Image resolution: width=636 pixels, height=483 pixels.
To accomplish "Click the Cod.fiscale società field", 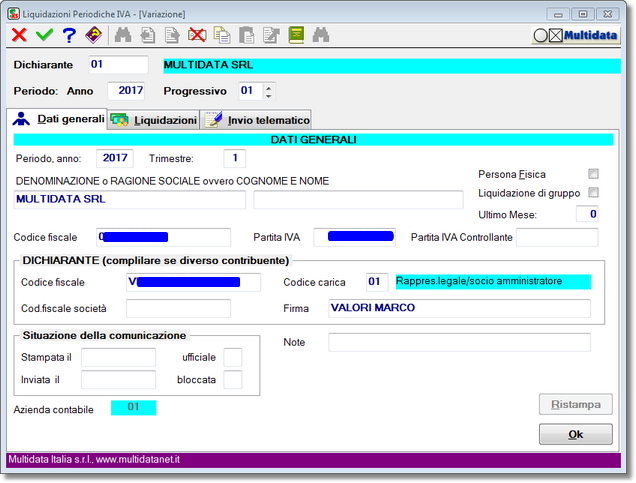I will click(178, 309).
